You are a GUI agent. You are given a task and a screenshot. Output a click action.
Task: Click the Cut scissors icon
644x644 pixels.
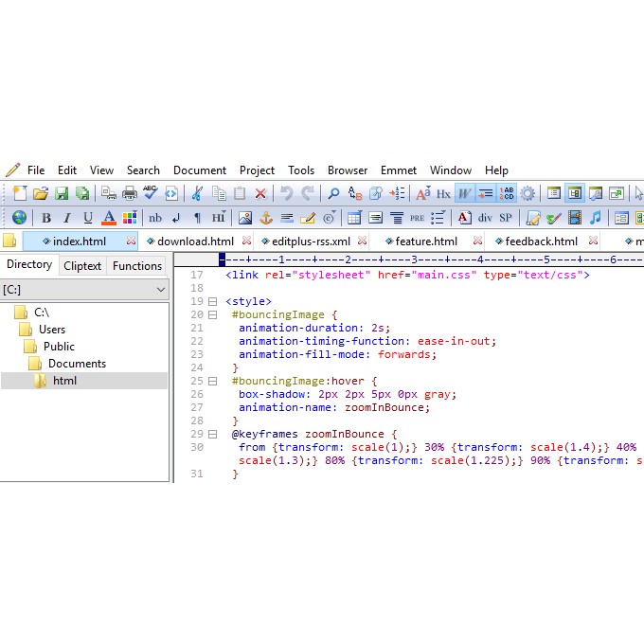197,193
